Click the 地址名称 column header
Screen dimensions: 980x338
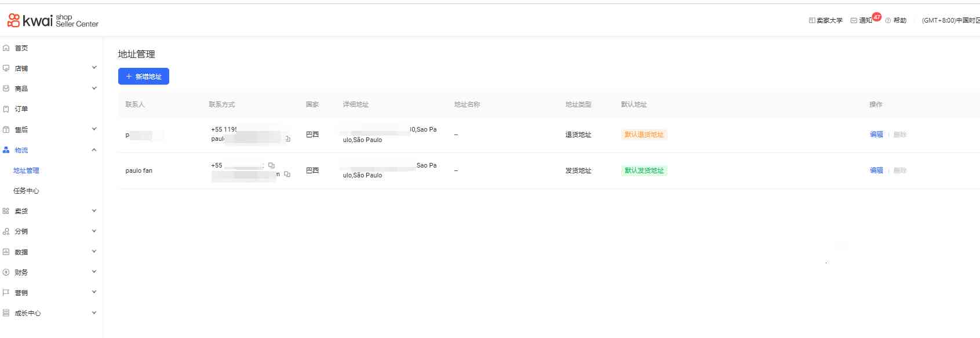click(x=467, y=104)
